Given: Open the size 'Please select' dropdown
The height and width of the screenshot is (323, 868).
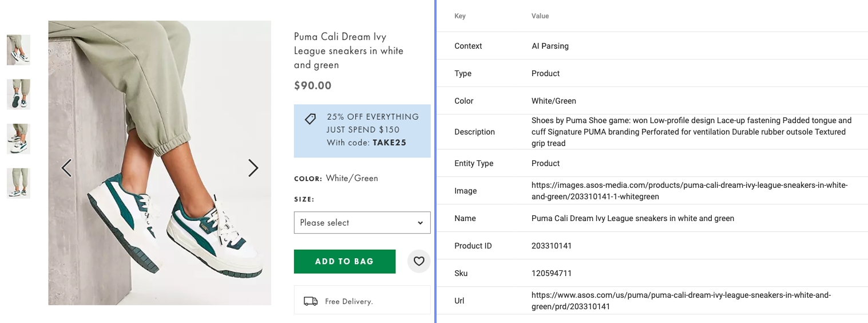Looking at the screenshot, I should pos(362,223).
